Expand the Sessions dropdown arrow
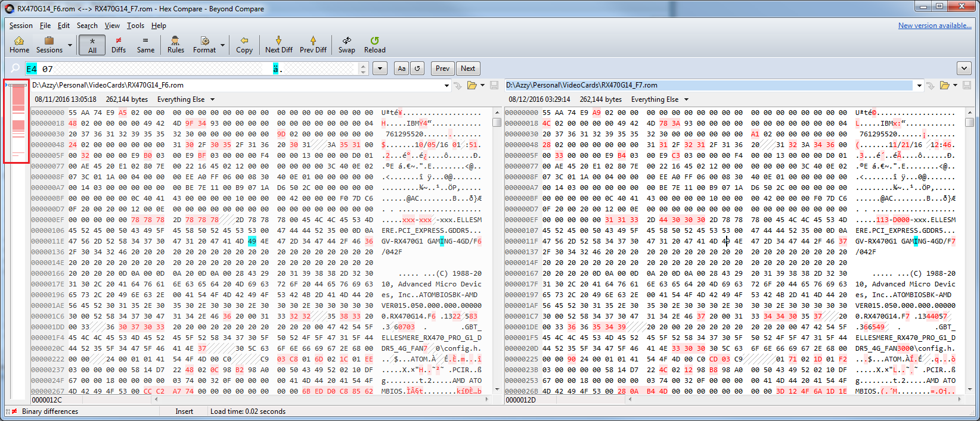This screenshot has width=980, height=421. (70, 45)
